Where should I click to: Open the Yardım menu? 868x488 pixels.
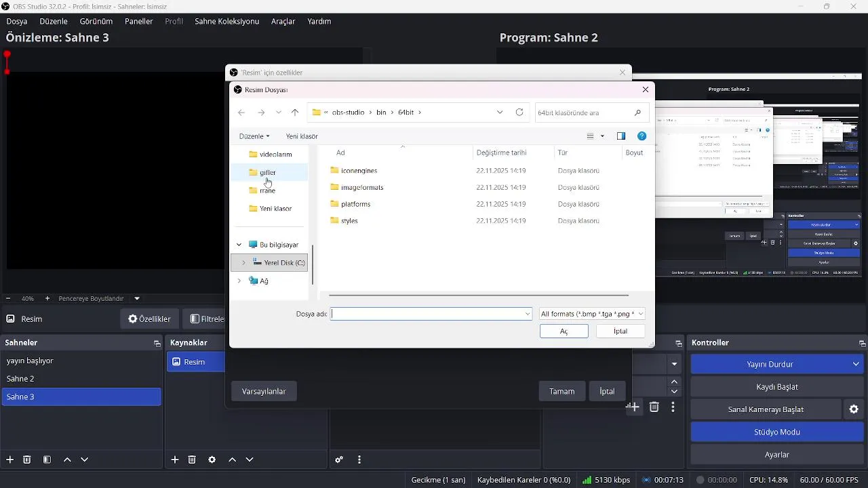(x=319, y=21)
